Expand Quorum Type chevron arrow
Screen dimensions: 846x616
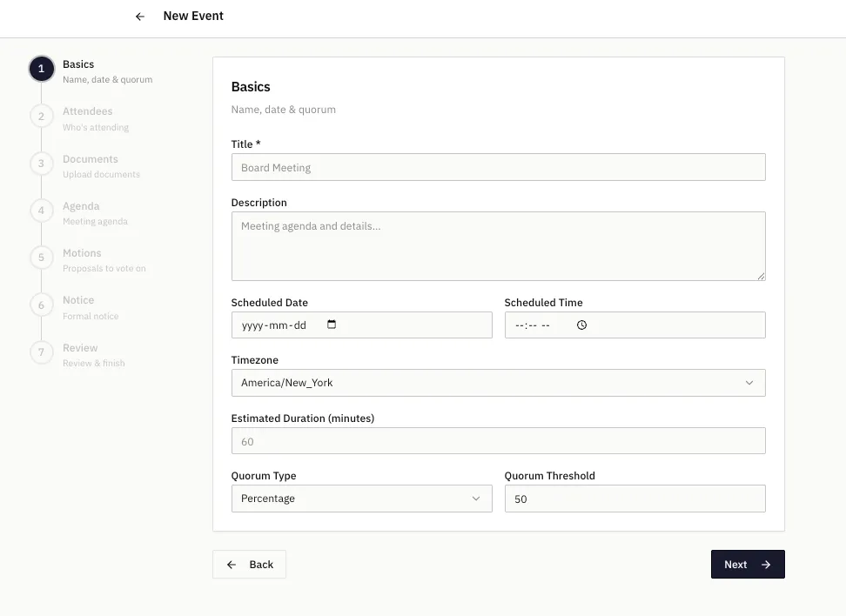click(476, 498)
